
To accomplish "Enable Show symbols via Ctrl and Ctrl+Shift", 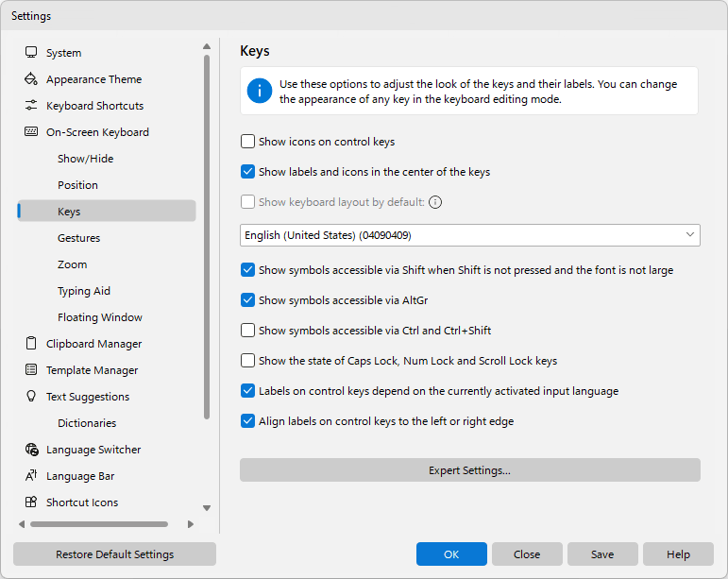I will point(248,331).
